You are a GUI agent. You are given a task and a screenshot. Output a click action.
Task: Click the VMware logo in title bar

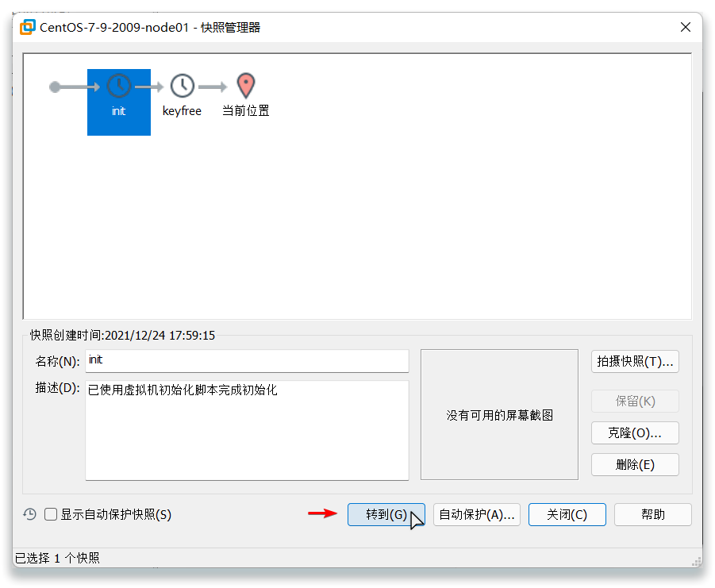pyautogui.click(x=27, y=27)
